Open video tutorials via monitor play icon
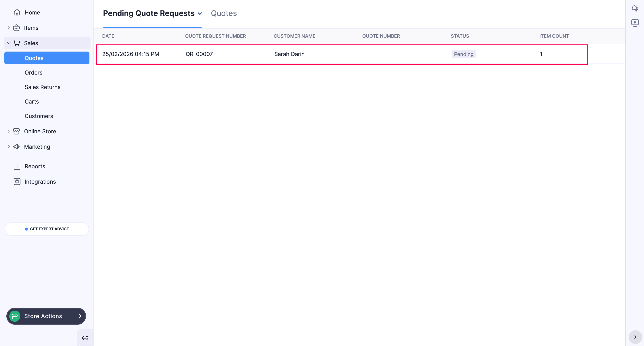This screenshot has height=346, width=644. click(635, 23)
